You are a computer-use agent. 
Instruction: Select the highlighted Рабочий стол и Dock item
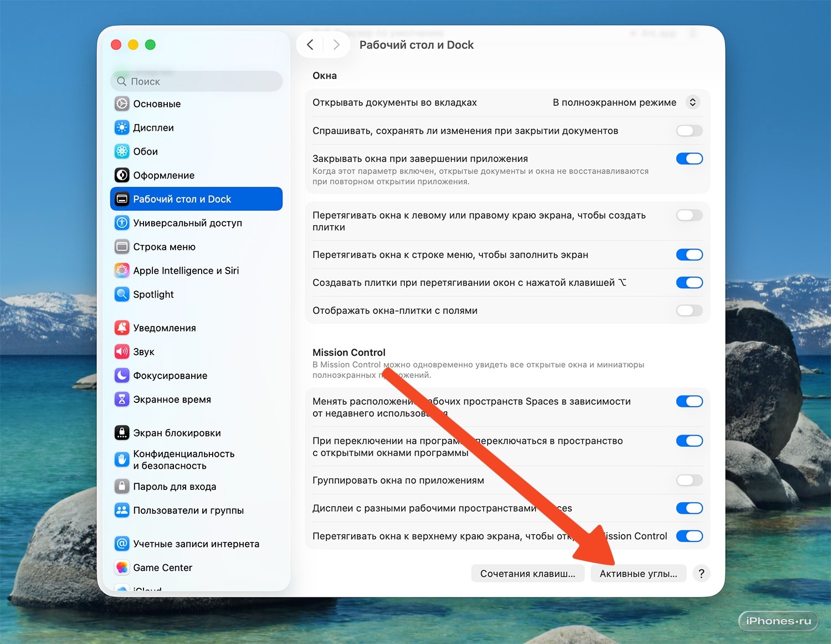196,199
